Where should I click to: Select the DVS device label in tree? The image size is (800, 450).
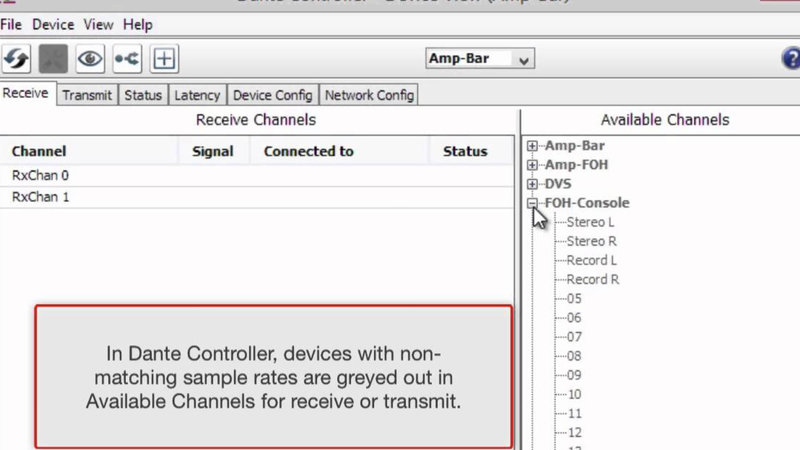[x=558, y=184]
